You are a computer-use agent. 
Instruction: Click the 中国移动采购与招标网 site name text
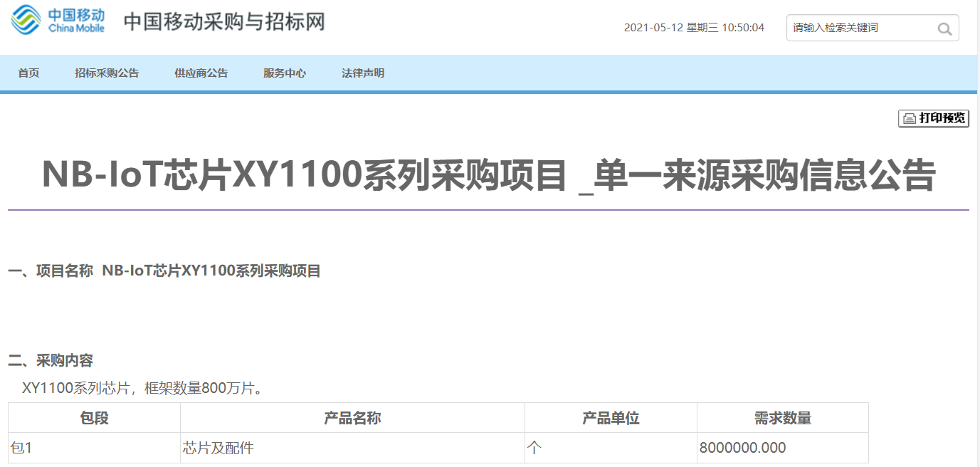(224, 22)
